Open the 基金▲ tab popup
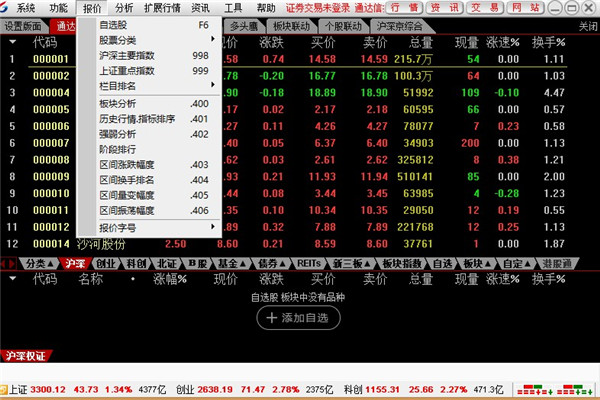Viewport: 600px width, 400px height. click(x=232, y=264)
